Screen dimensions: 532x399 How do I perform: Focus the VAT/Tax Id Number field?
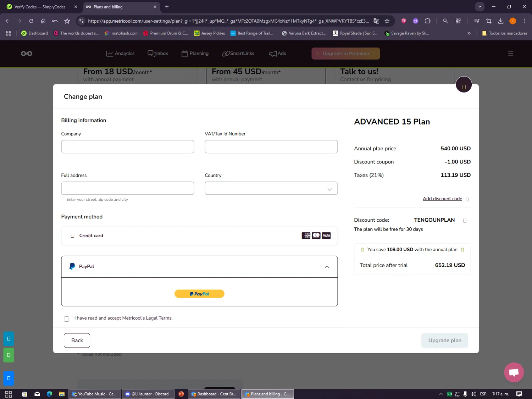pos(271,146)
